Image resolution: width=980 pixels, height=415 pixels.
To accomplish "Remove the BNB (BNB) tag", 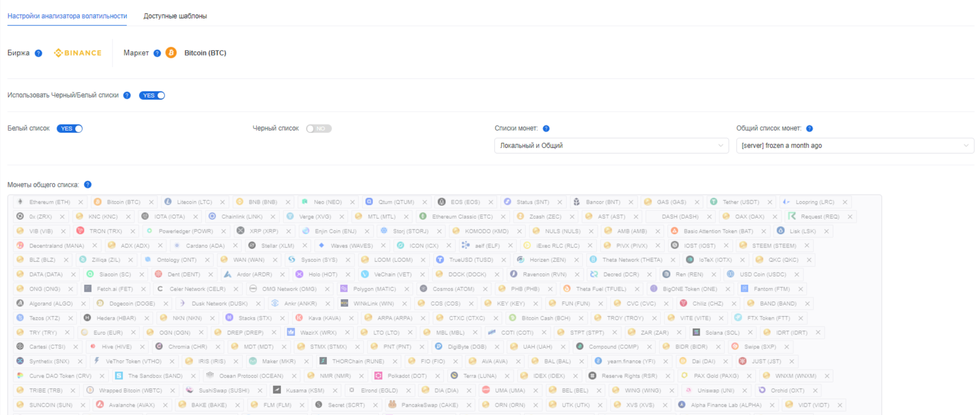I will point(288,202).
